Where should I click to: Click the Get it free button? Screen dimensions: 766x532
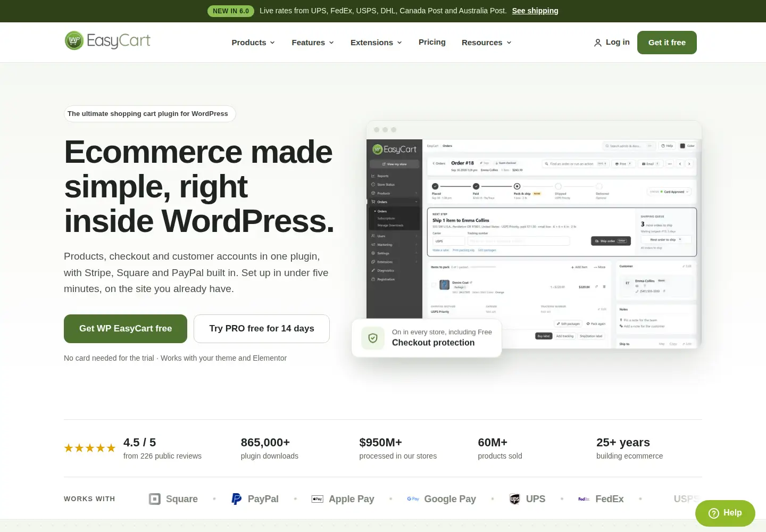tap(667, 43)
